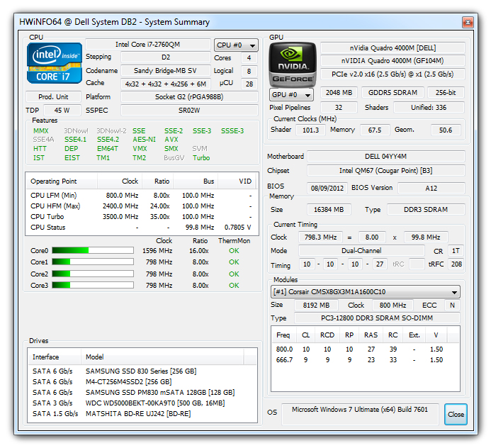Click the Unified: 336 shaders field
The width and height of the screenshot is (491, 448).
[429, 108]
